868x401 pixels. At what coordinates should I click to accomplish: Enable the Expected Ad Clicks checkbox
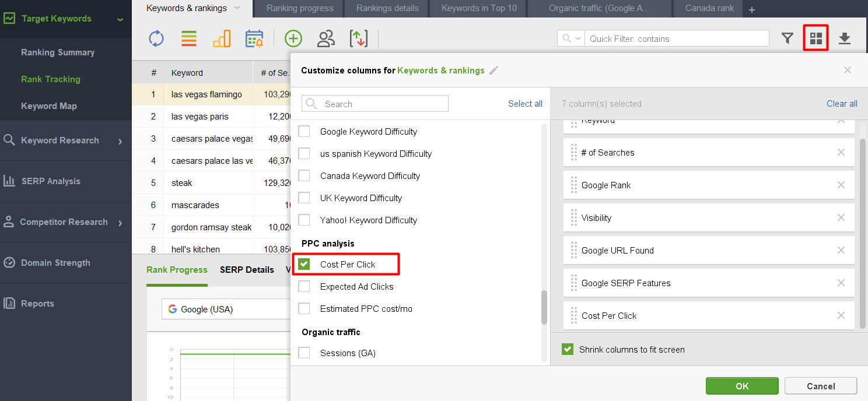tap(304, 286)
